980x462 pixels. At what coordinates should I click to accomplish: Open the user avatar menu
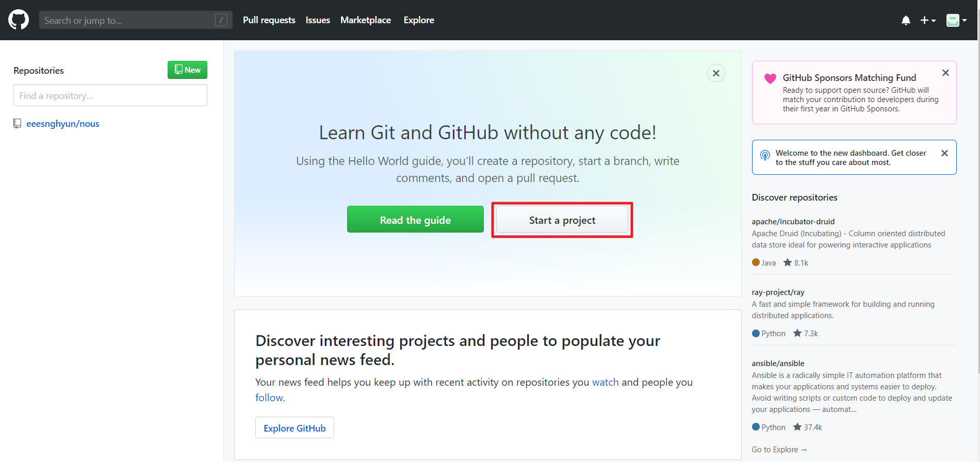[956, 20]
